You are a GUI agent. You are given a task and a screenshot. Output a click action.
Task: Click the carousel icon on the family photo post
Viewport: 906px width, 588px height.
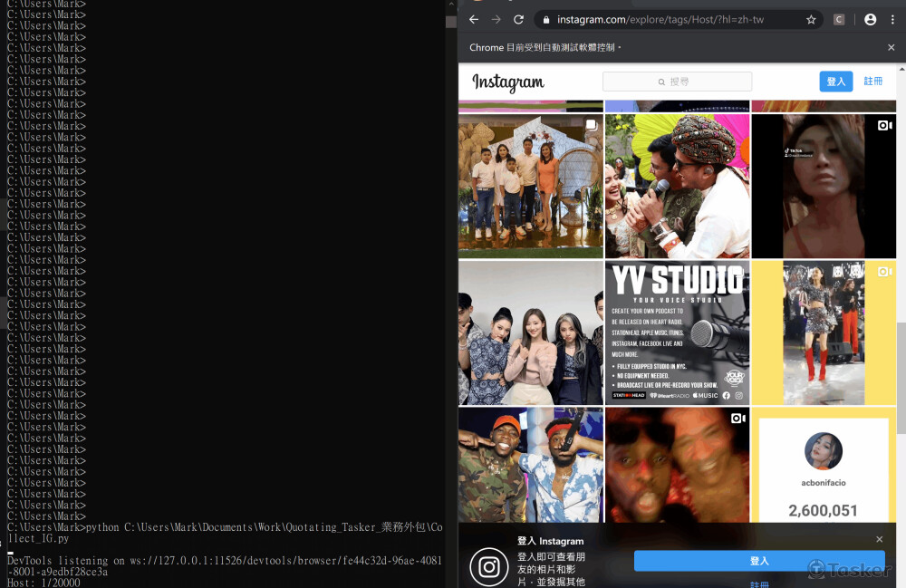[x=591, y=125]
